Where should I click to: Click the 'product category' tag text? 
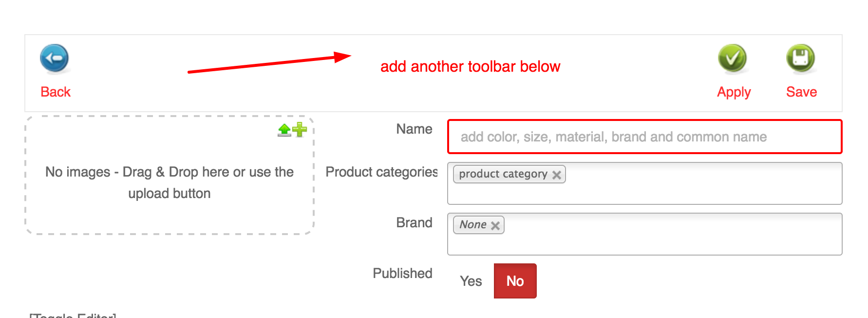503,174
